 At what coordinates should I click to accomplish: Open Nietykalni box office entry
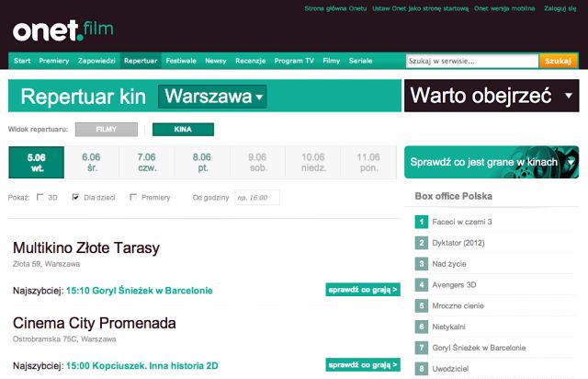(449, 327)
